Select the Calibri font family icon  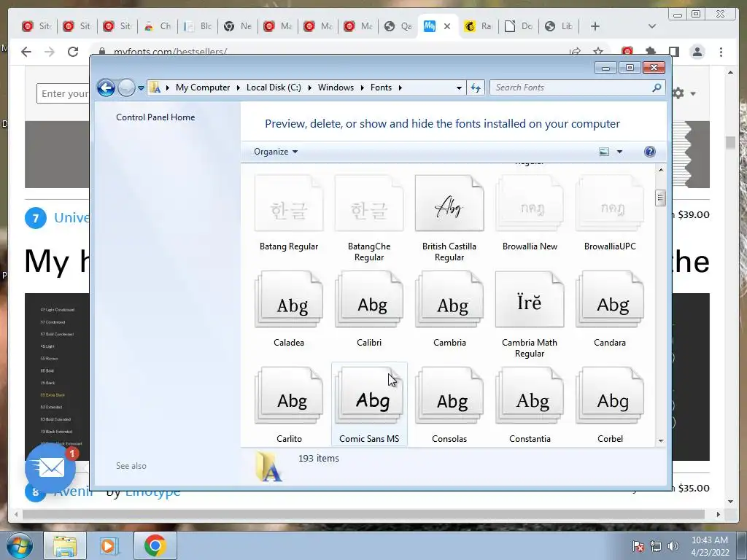(369, 300)
